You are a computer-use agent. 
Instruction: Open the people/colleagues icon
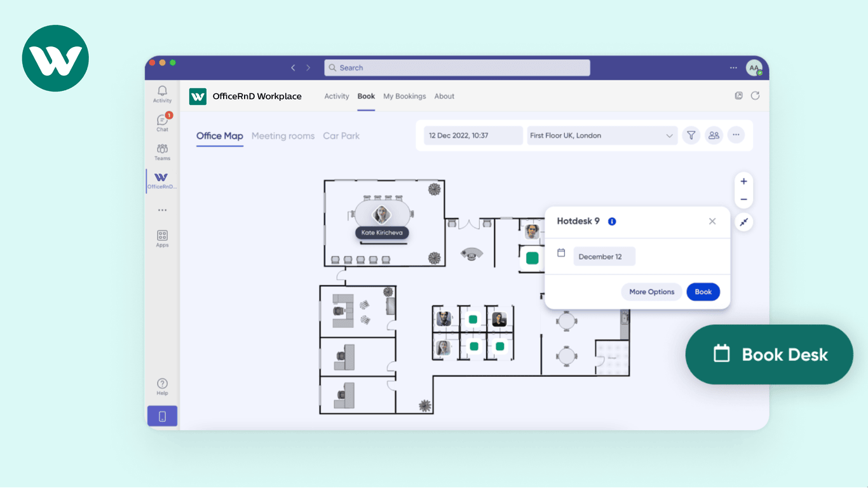pos(714,135)
